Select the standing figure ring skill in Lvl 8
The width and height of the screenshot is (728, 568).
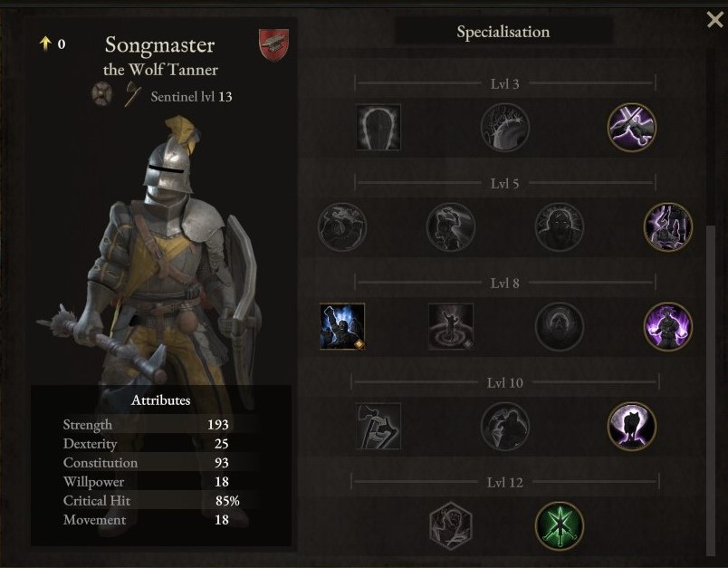coord(450,326)
